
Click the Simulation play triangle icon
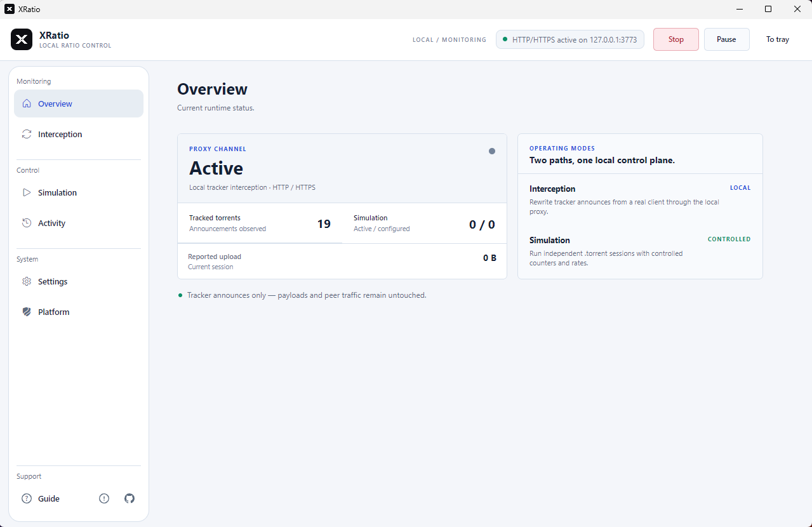(x=27, y=192)
